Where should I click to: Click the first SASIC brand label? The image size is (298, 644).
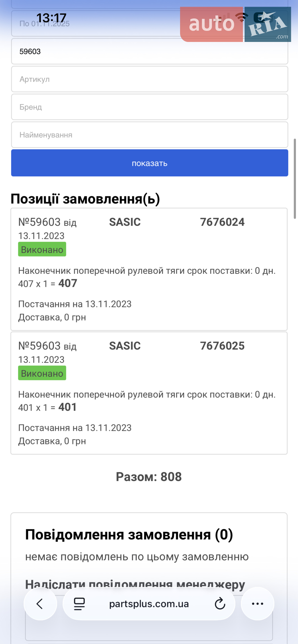click(125, 222)
